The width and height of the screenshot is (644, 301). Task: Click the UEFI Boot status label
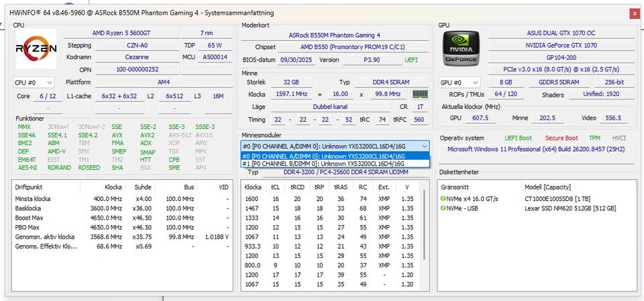tap(519, 138)
